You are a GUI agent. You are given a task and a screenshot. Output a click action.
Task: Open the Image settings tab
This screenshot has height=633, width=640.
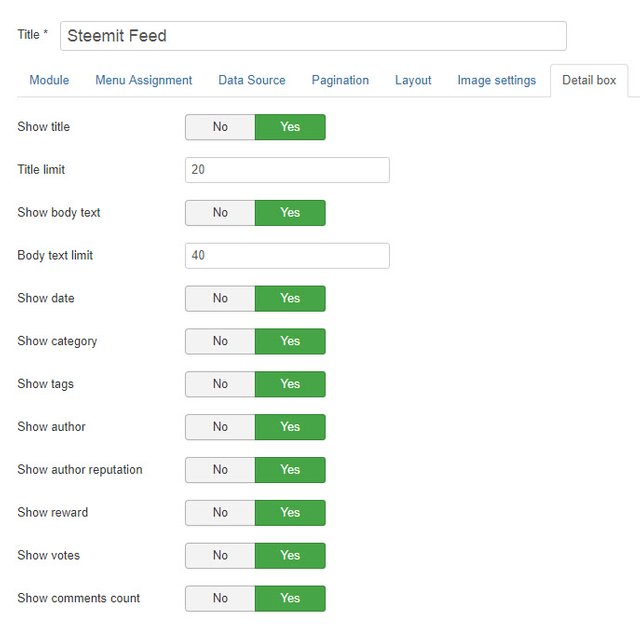pos(497,80)
